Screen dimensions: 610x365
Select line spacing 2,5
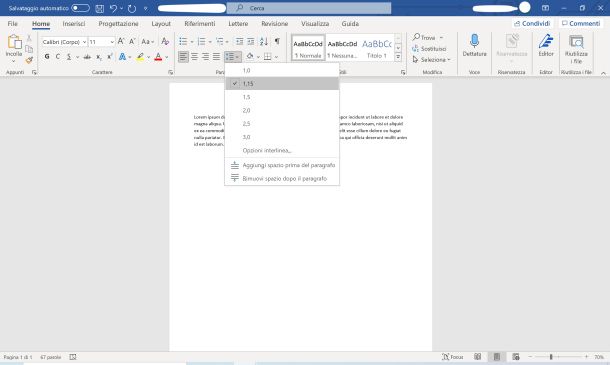282,124
